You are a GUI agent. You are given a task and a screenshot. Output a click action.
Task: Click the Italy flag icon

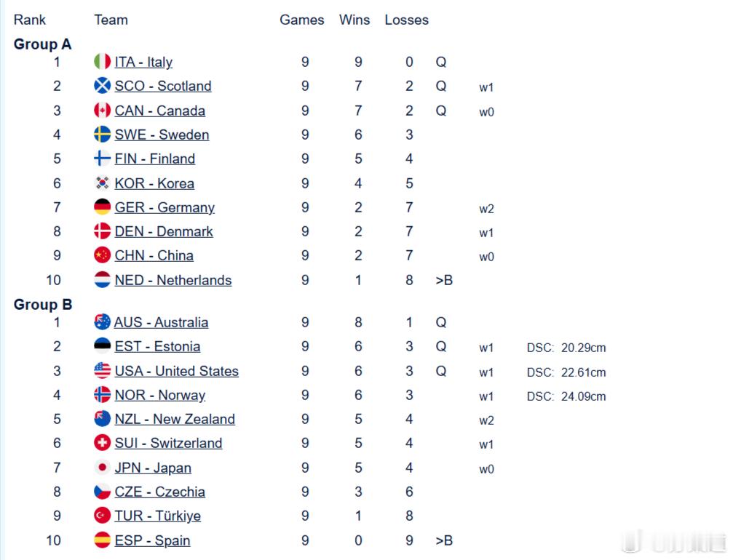(x=103, y=62)
